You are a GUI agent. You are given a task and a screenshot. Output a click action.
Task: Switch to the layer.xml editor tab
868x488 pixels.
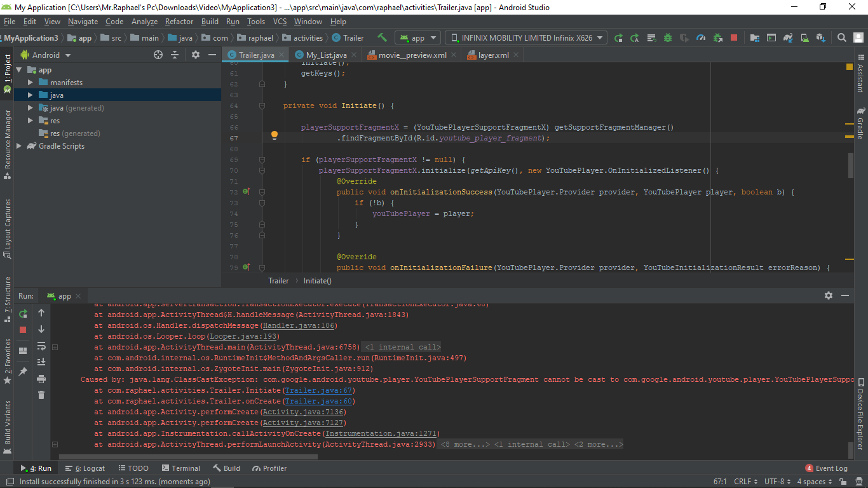[493, 55]
